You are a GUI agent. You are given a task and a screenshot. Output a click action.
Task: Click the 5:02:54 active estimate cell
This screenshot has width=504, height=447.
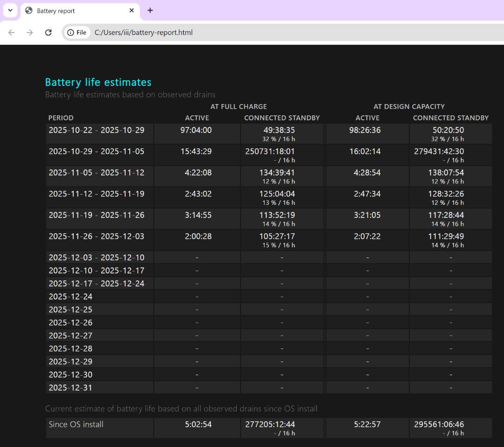(198, 424)
